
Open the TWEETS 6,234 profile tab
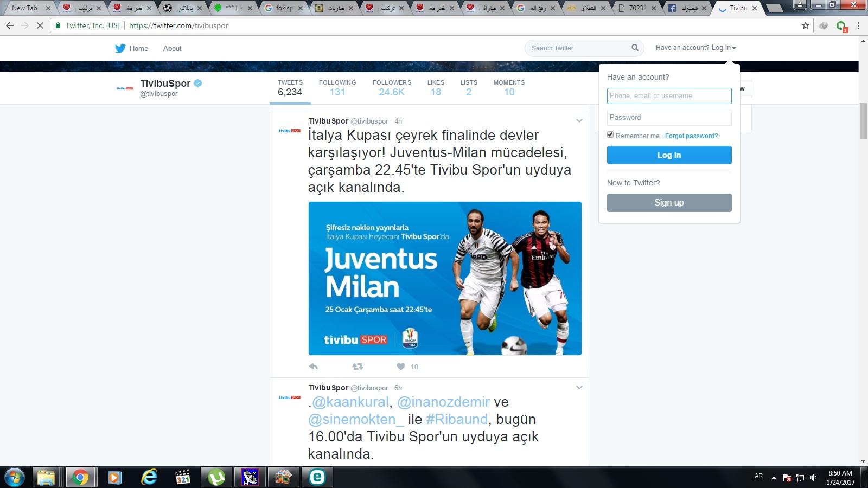pos(290,87)
